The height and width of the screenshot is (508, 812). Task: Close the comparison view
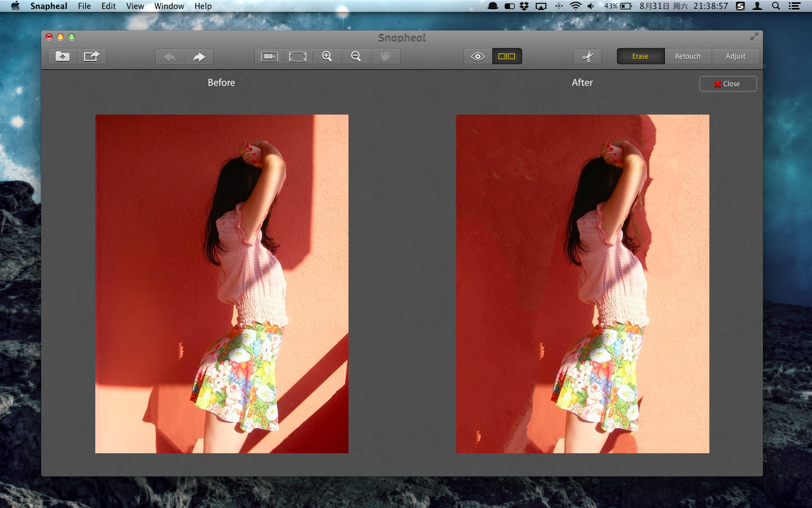pos(728,84)
